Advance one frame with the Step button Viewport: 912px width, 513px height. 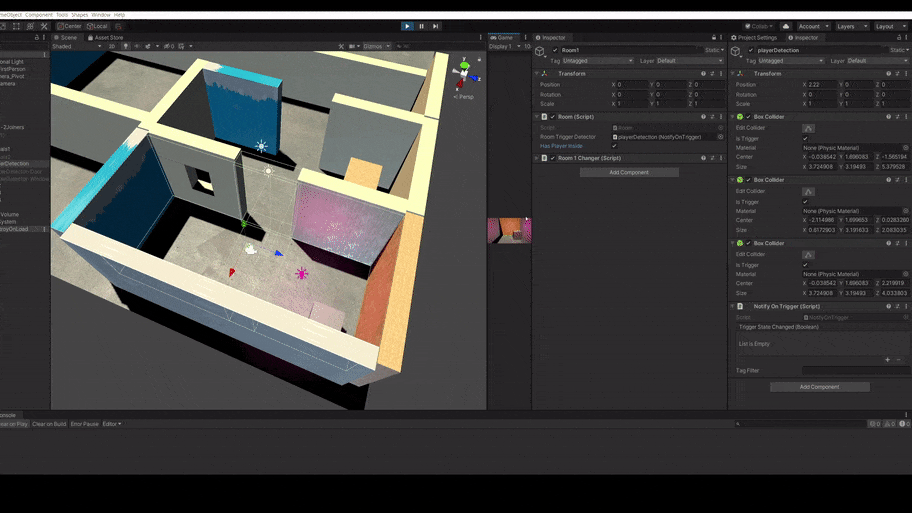(435, 26)
